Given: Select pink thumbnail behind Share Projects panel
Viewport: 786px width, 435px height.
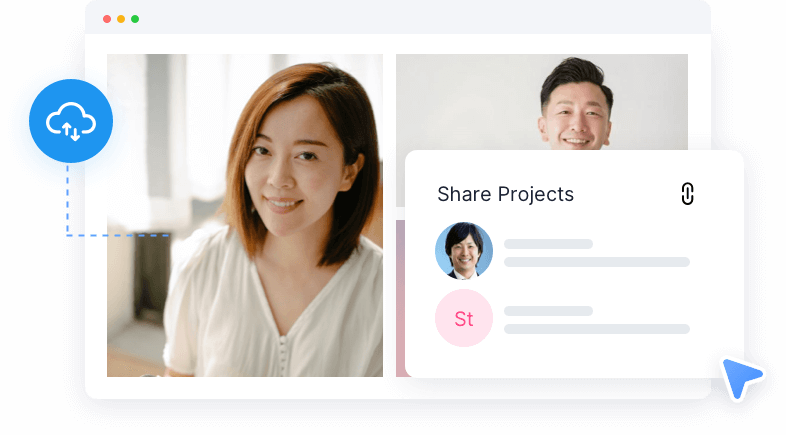Looking at the screenshot, I should tap(401, 298).
